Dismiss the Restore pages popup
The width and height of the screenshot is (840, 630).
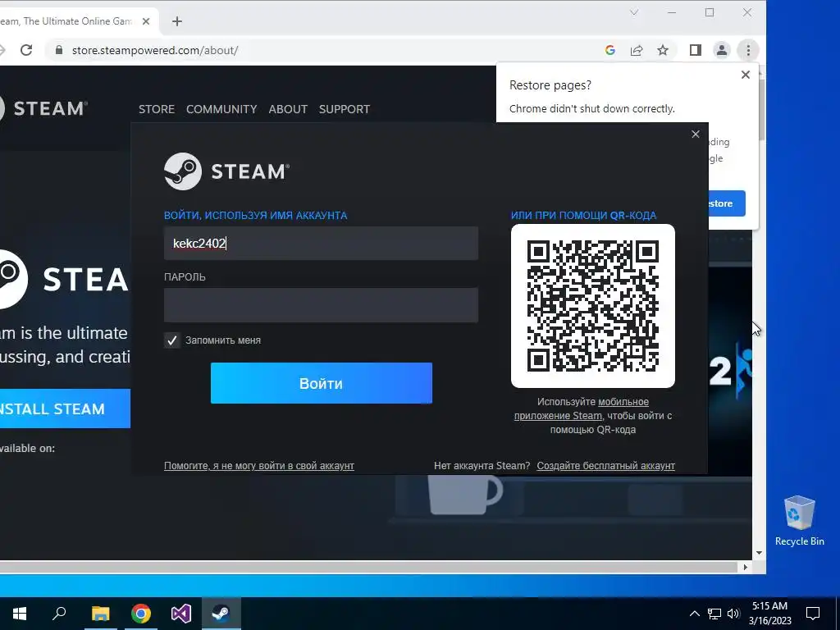point(745,75)
